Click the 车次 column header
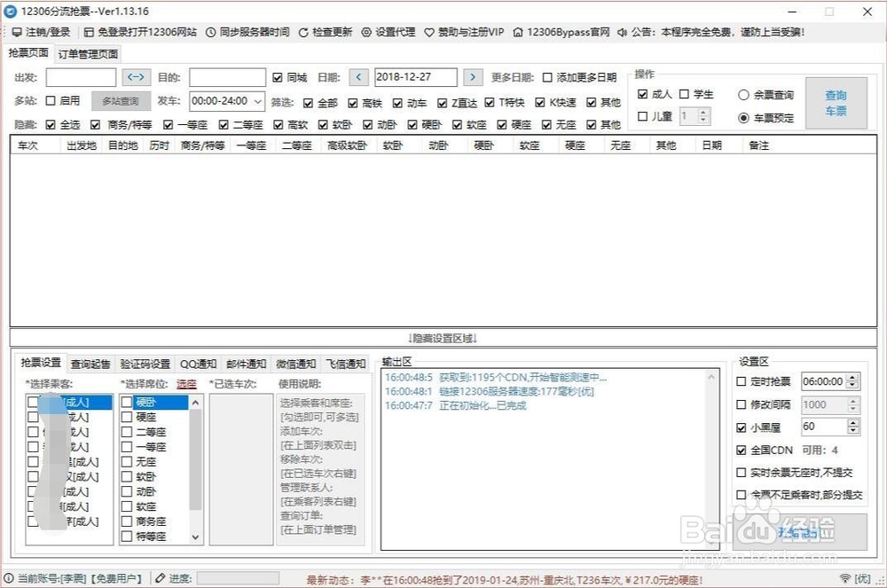Screen dimensions: 887x588 [27, 145]
